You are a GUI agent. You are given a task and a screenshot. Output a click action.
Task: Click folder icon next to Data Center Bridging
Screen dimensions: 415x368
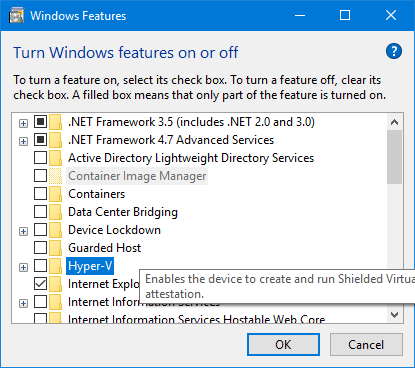point(55,212)
